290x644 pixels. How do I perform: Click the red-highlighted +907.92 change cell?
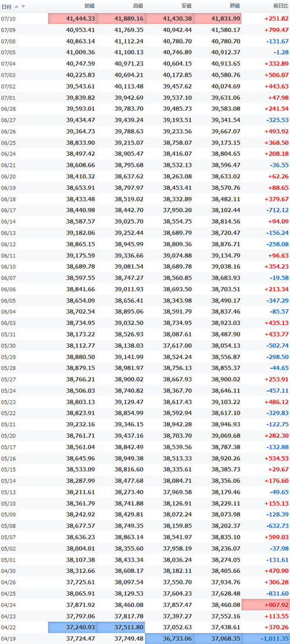coord(266,605)
